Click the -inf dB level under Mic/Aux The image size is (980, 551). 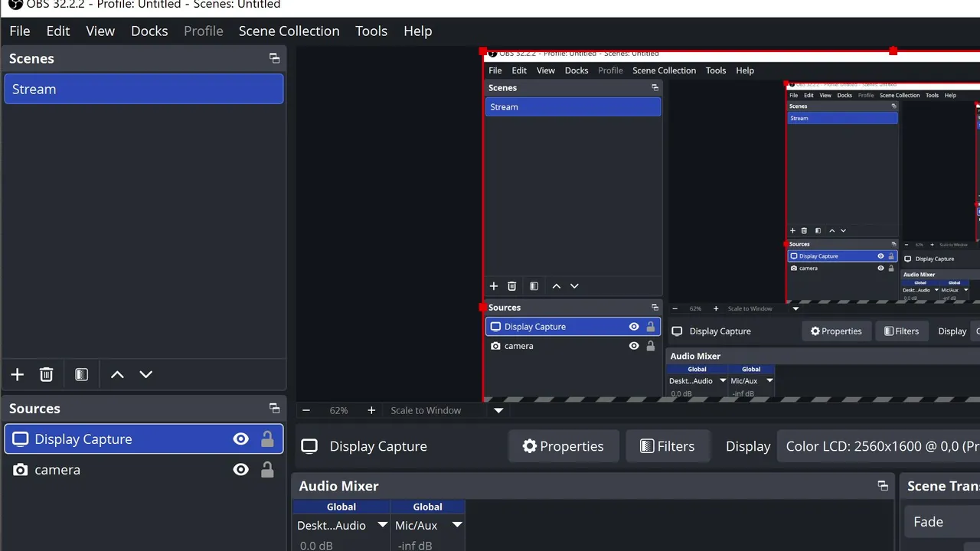pyautogui.click(x=415, y=545)
